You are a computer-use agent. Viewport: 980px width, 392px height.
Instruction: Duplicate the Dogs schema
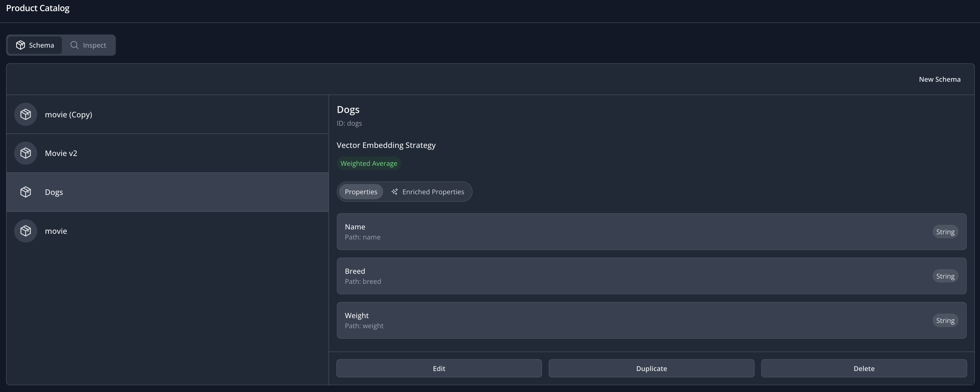click(651, 368)
